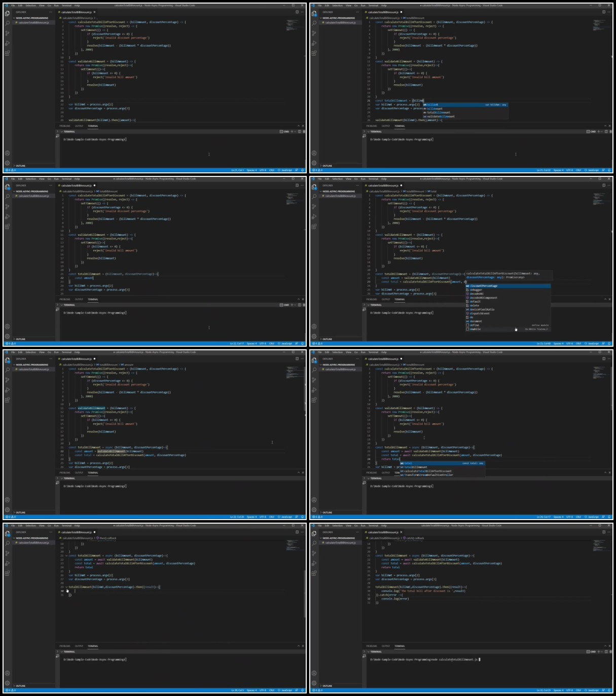Select calculateTotalBillAmount.js in Explorer, window with then() callback
This screenshot has height=696, width=616.
click(34, 543)
